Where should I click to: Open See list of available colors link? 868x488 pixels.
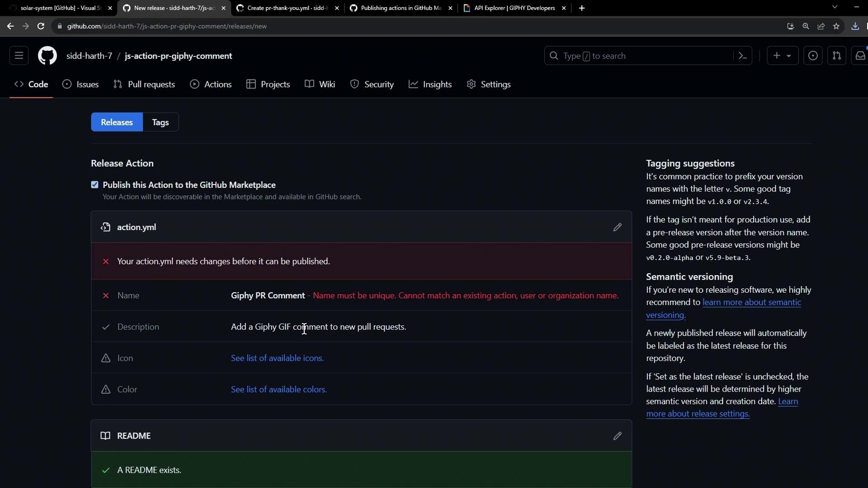278,389
